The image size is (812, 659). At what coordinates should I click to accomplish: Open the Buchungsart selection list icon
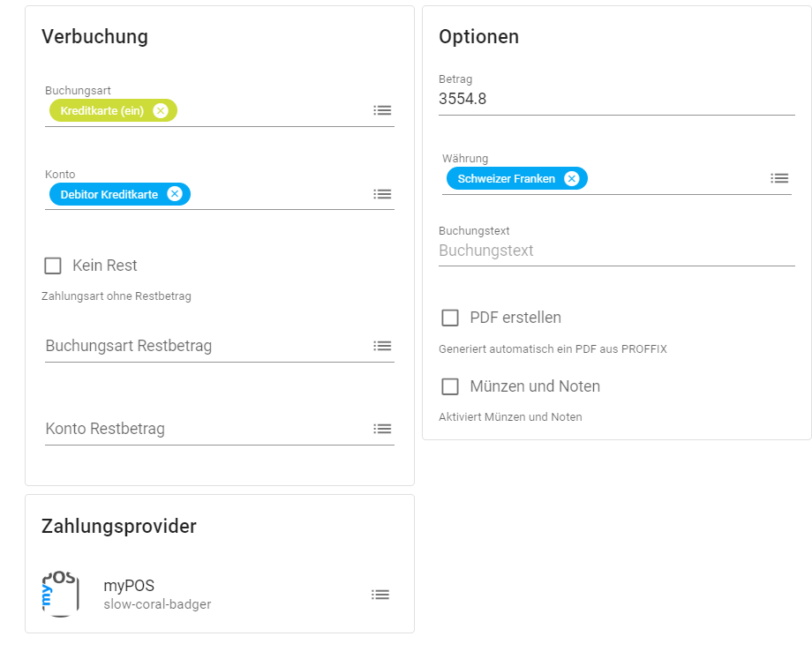click(x=382, y=109)
